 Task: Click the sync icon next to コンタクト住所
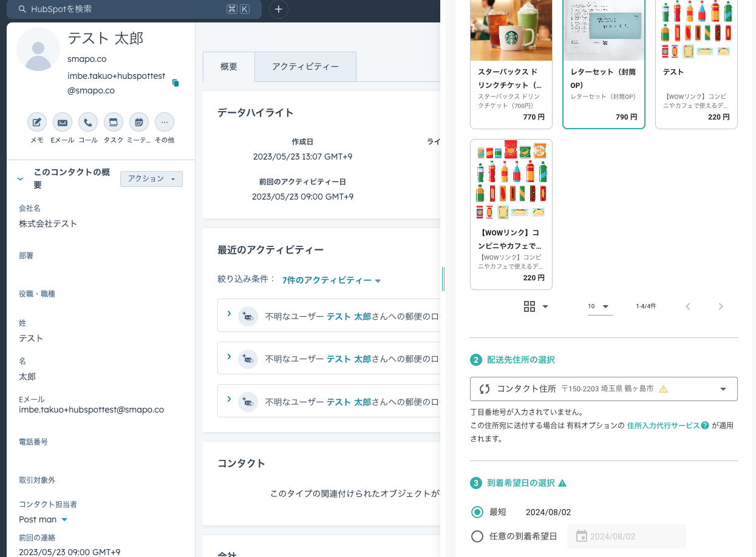pyautogui.click(x=485, y=389)
